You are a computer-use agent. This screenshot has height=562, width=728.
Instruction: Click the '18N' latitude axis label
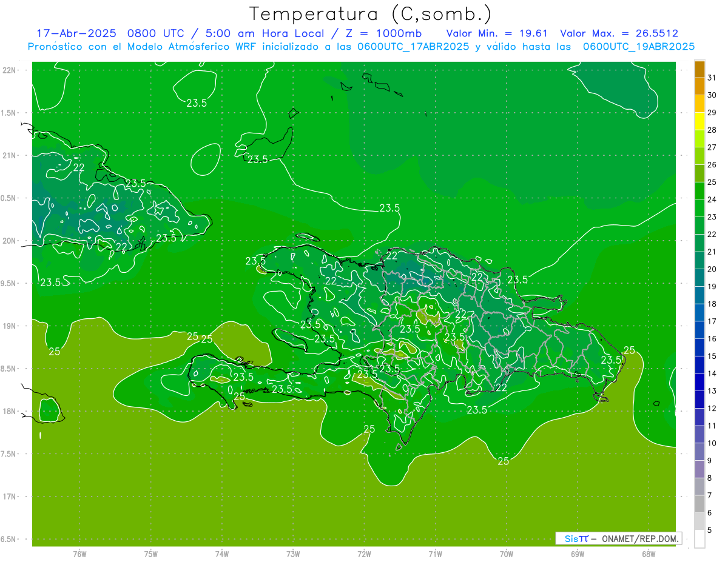point(10,411)
